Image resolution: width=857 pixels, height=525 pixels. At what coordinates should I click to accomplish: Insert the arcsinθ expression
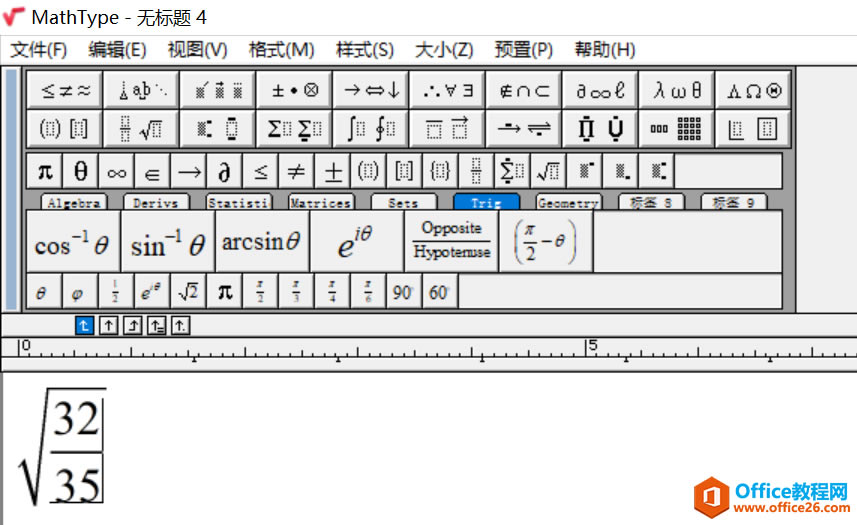point(262,242)
